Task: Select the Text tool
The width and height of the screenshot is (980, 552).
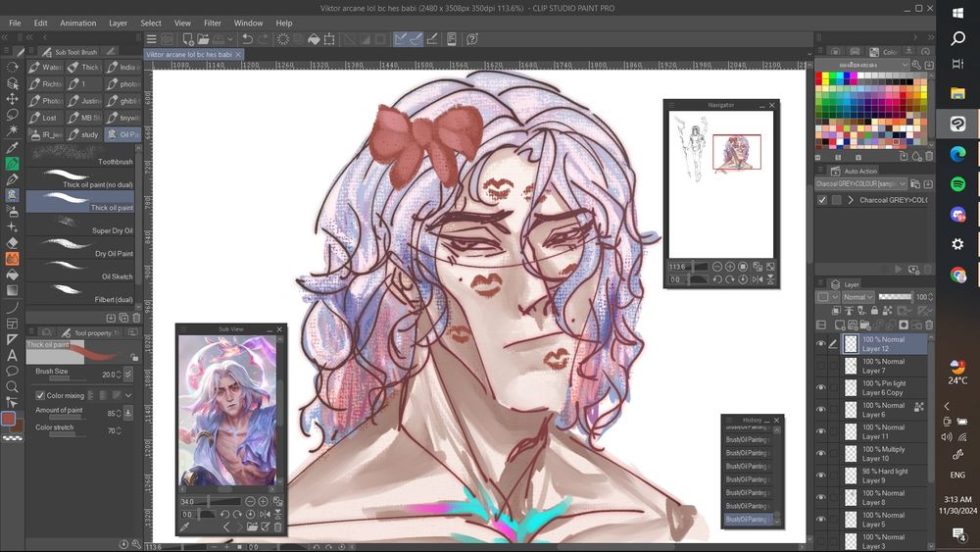Action: (12, 355)
